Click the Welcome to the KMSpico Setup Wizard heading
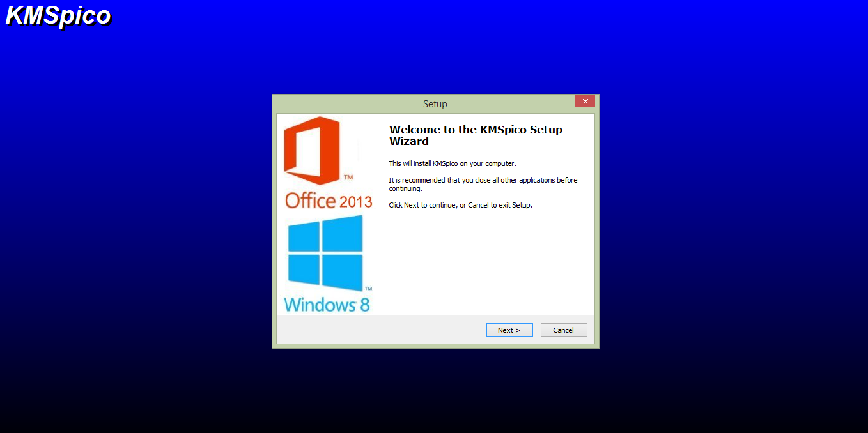The height and width of the screenshot is (433, 868). click(x=476, y=135)
